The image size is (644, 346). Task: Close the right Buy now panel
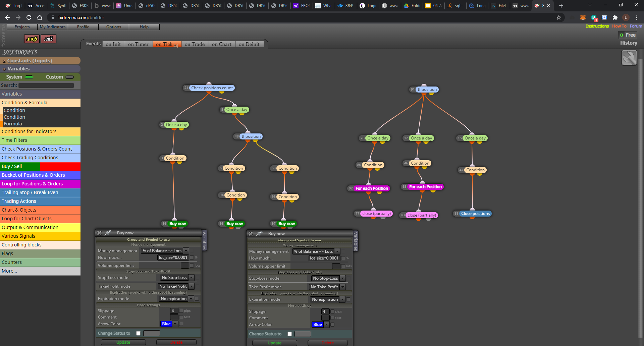tap(251, 234)
